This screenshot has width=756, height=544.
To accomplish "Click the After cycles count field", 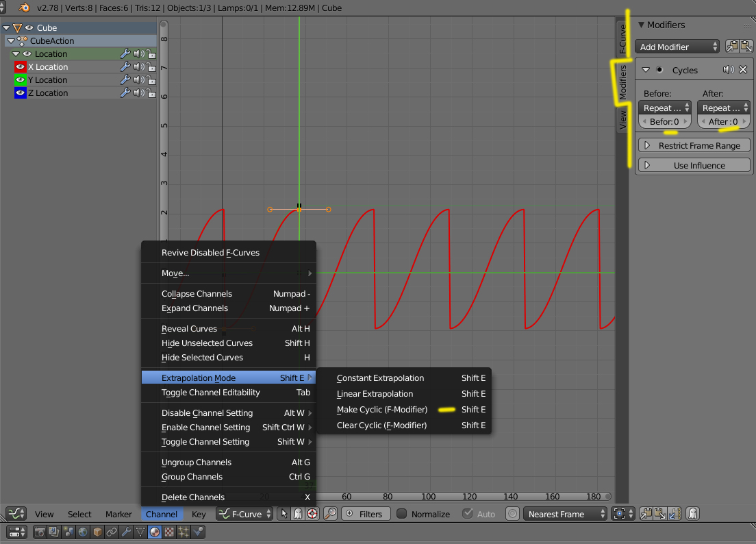I will click(724, 122).
